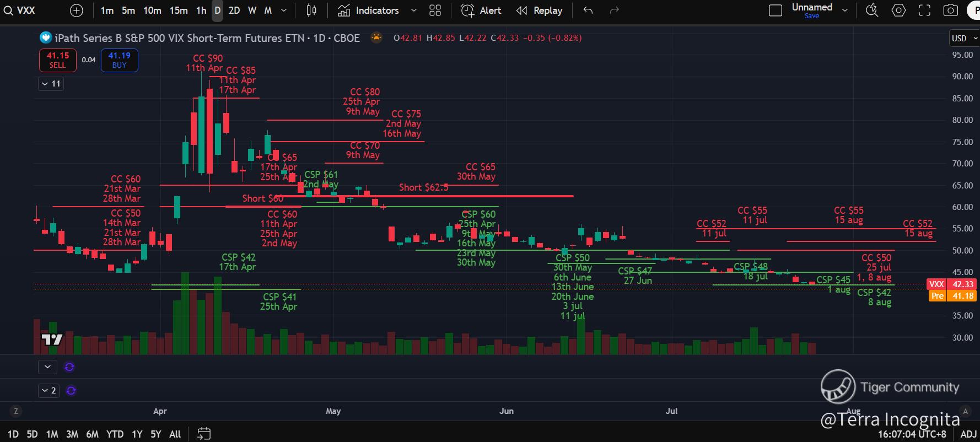This screenshot has height=442, width=980.
Task: Open timezone menu at 16:07:04 UTC+8
Action: (912, 434)
